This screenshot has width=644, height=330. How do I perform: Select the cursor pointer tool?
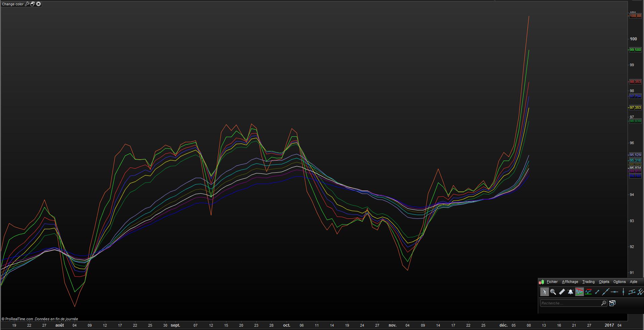click(544, 292)
